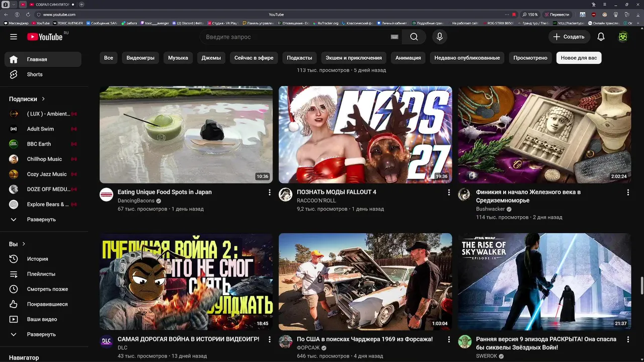Open Explore Bears & ... channel
Viewport: 644px width, 362px height.
43,204
